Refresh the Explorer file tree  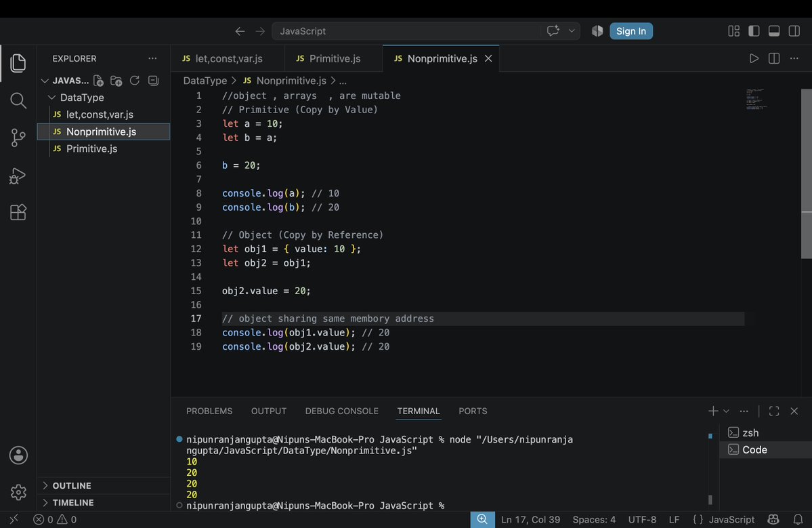coord(135,81)
